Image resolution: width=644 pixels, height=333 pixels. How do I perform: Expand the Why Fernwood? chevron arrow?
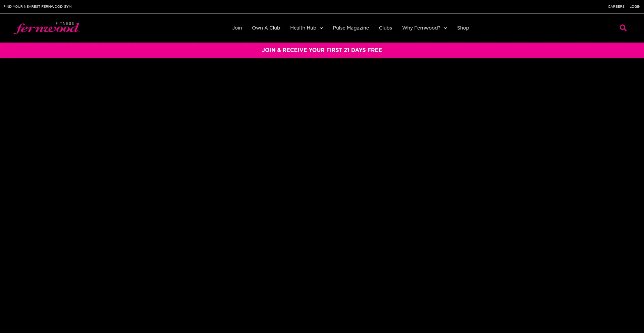[445, 28]
